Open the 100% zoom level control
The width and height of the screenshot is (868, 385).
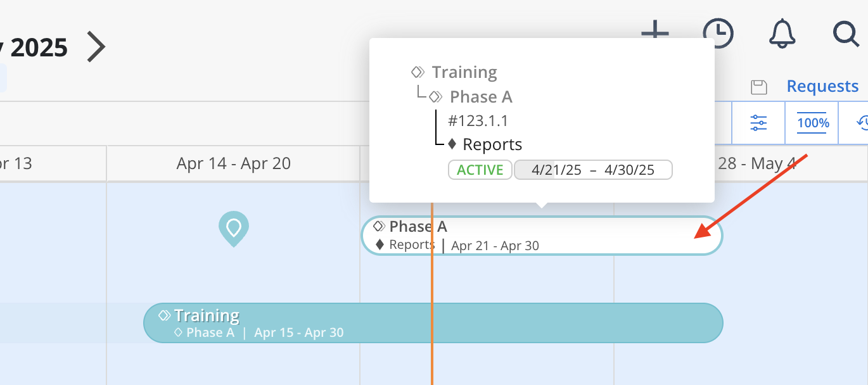tap(813, 123)
